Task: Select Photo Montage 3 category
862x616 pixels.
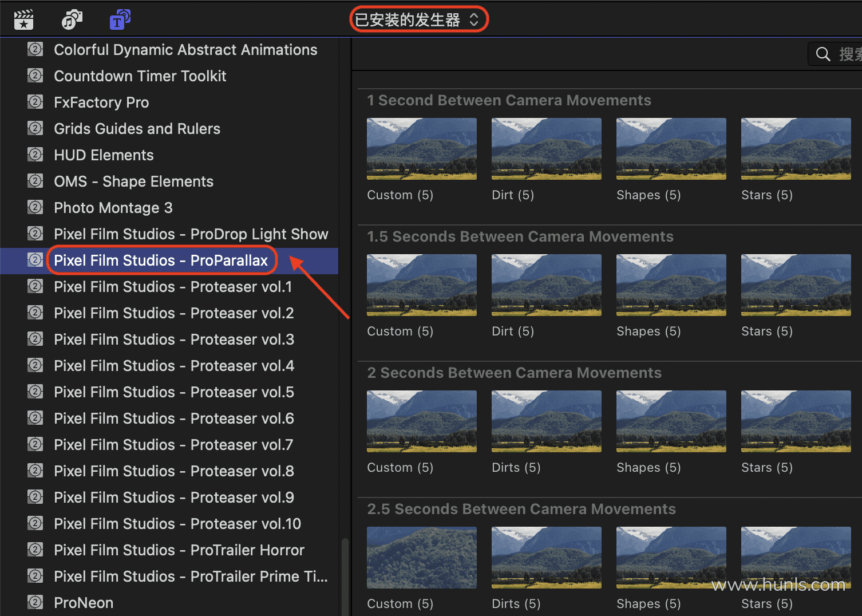Action: (169, 208)
